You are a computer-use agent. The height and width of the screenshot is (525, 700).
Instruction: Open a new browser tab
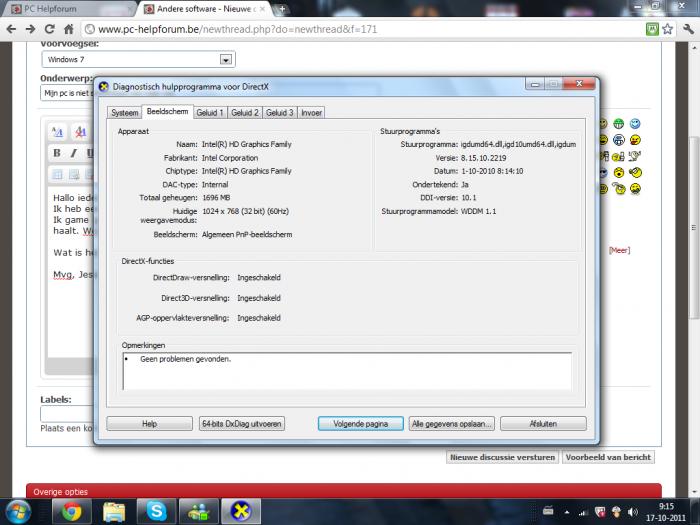(282, 8)
